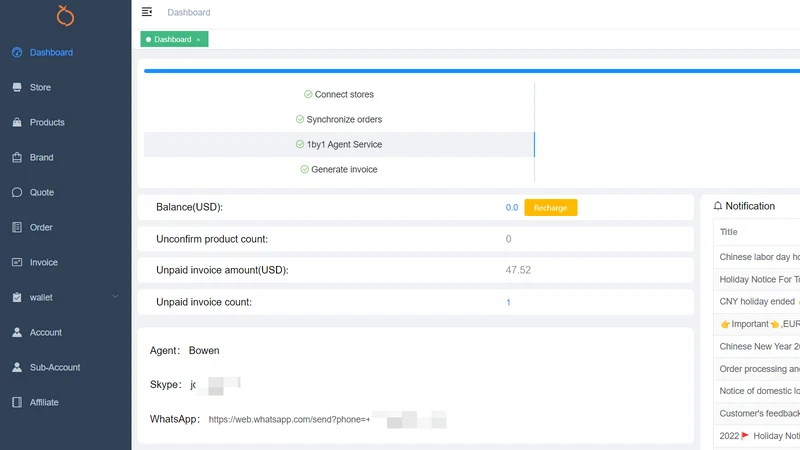Click the Affiliate icon in sidebar
This screenshot has height=450, width=800.
click(x=17, y=402)
